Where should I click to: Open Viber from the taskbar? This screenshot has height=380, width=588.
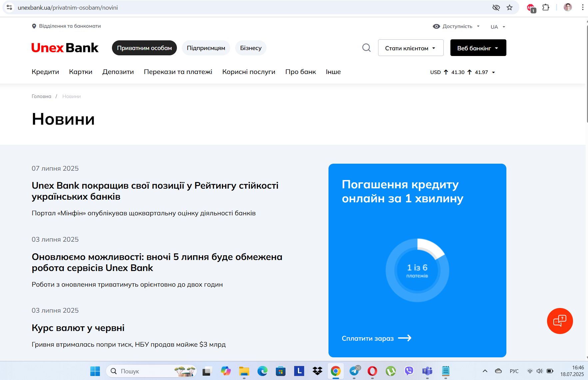click(409, 371)
